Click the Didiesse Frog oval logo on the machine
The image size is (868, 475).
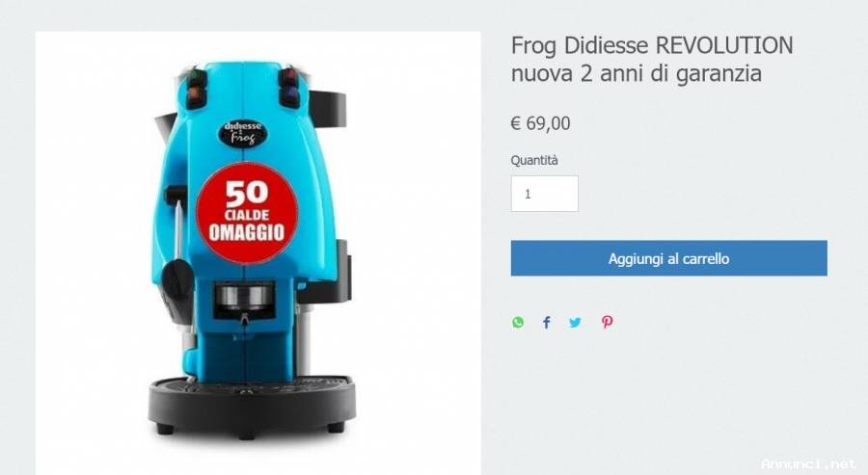(x=242, y=133)
